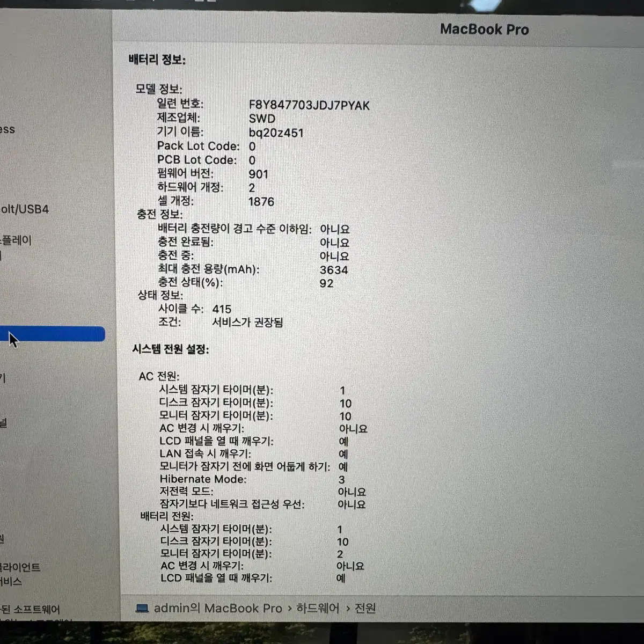644x644 pixels.
Task: Click 'AC 변경 시 깨우기:' under 배터리 전원
Action: click(x=202, y=566)
